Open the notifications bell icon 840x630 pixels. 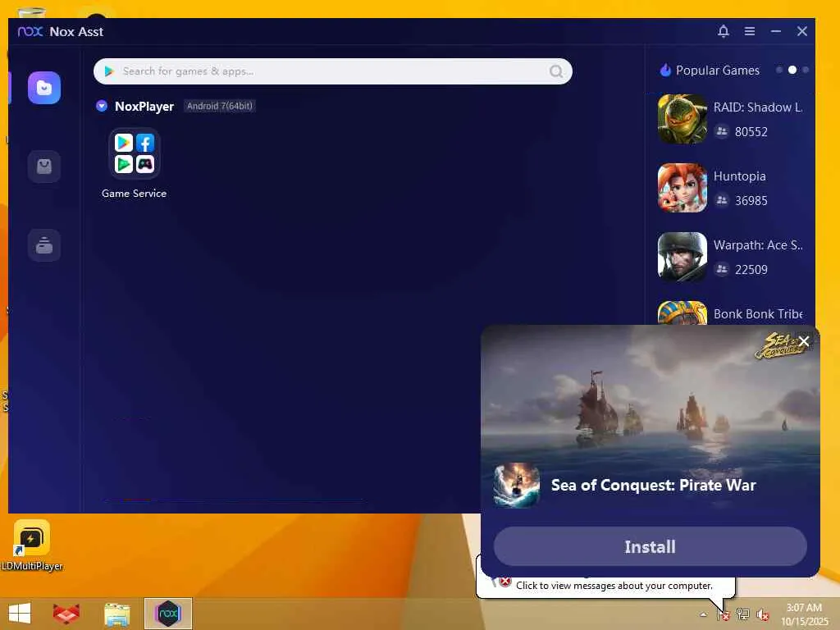[x=724, y=31]
